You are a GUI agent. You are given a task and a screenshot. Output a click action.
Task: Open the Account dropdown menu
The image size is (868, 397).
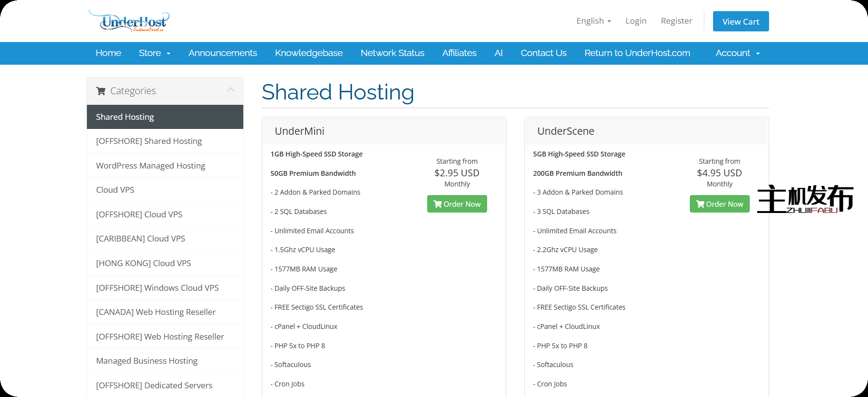738,53
